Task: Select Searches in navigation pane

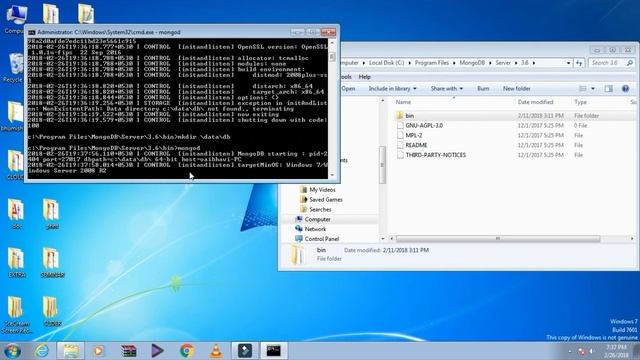Action: tap(320, 209)
